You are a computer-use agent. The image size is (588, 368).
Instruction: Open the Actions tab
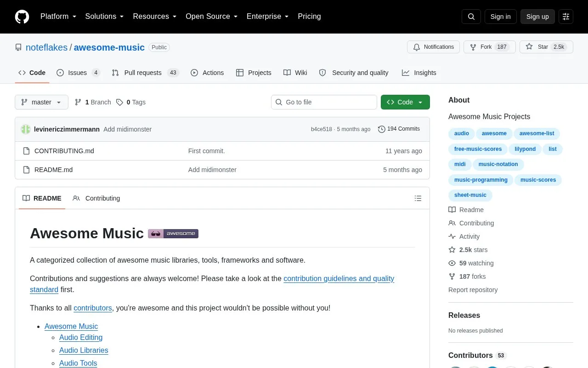207,73
